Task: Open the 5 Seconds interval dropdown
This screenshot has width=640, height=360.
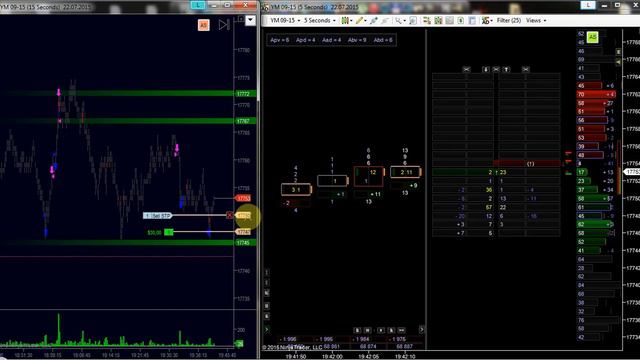Action: click(320, 20)
